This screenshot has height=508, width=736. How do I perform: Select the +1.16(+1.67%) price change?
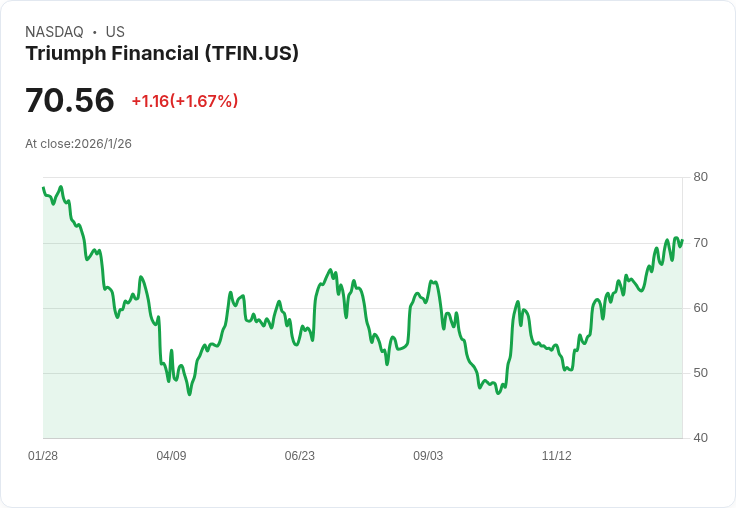coord(184,101)
